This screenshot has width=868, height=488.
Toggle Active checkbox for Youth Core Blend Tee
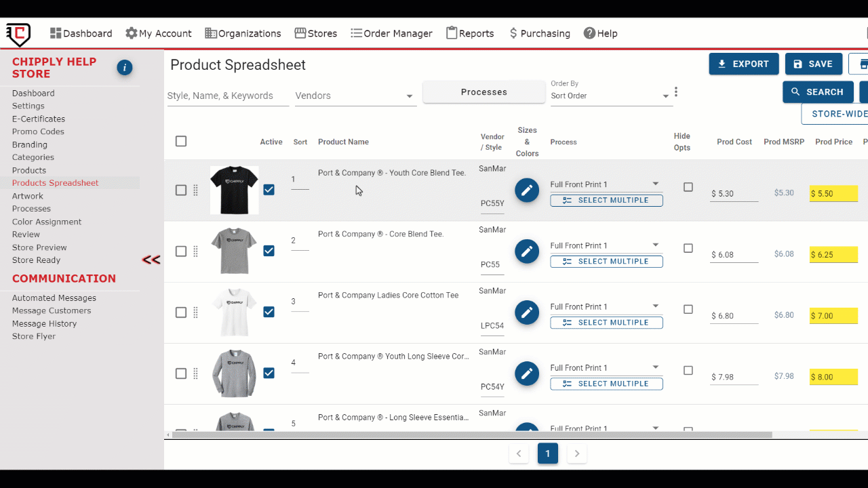tap(269, 190)
